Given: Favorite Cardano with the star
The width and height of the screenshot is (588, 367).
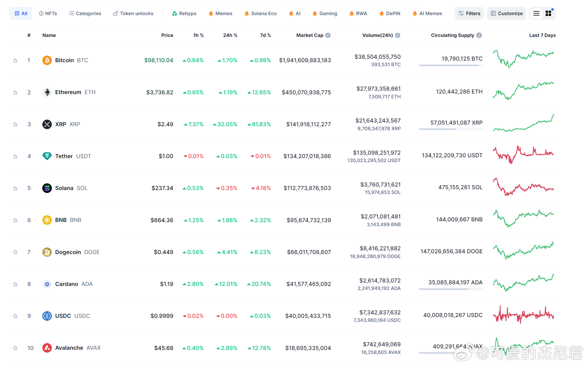Looking at the screenshot, I should [15, 284].
